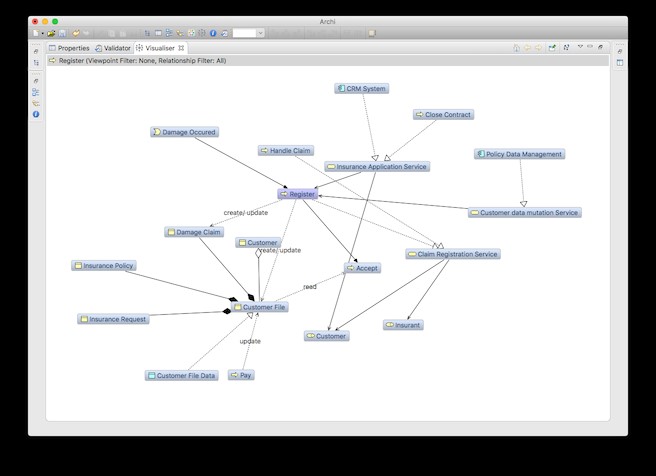
Task: Select the CRM System node
Action: [x=361, y=89]
